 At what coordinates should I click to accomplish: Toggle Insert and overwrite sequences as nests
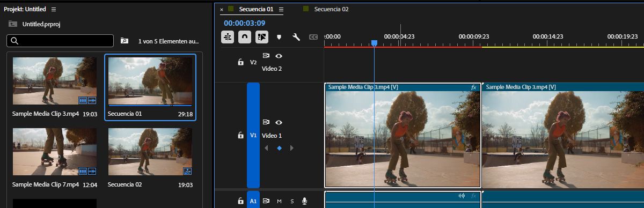pyautogui.click(x=228, y=37)
